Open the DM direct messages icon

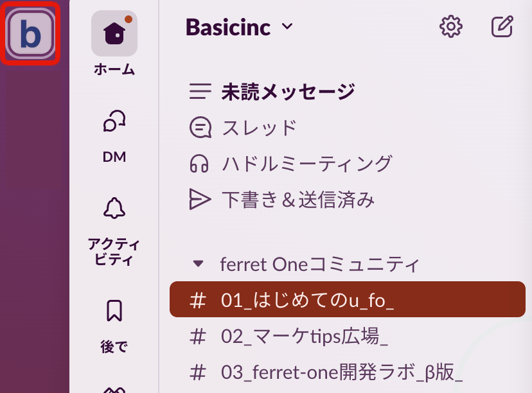[x=114, y=122]
